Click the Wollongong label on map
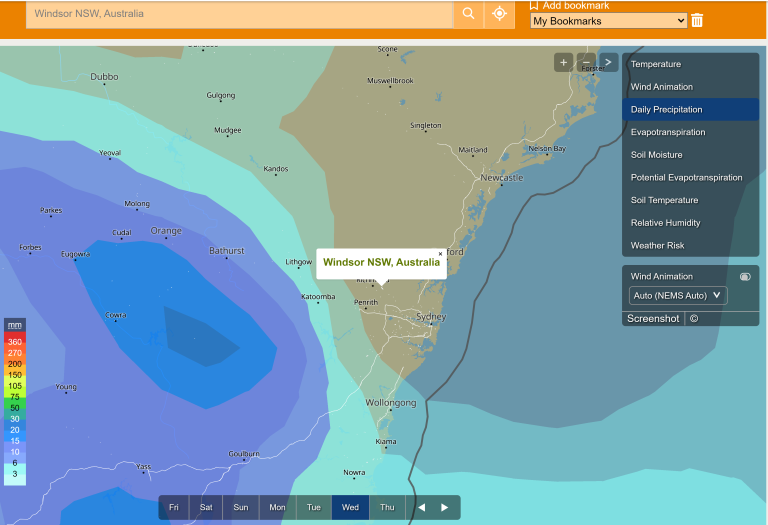 point(391,403)
